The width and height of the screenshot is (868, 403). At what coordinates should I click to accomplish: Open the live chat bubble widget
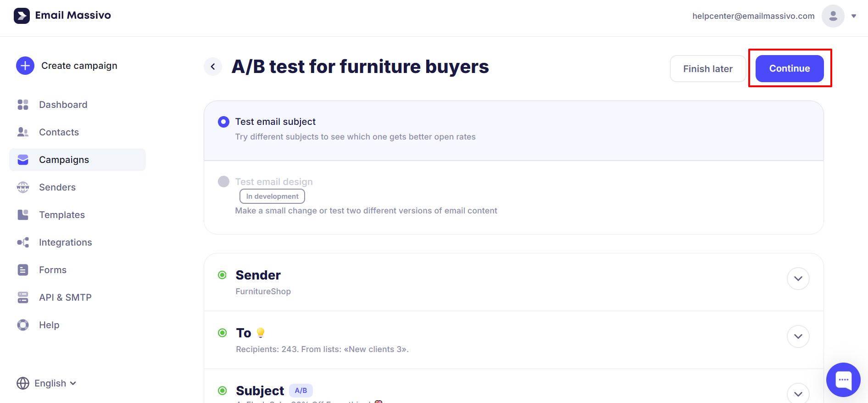click(843, 380)
